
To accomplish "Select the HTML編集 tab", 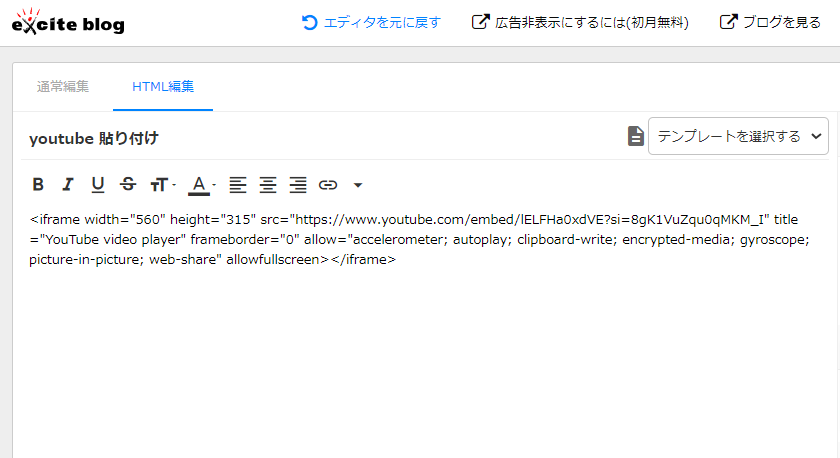I will [163, 86].
